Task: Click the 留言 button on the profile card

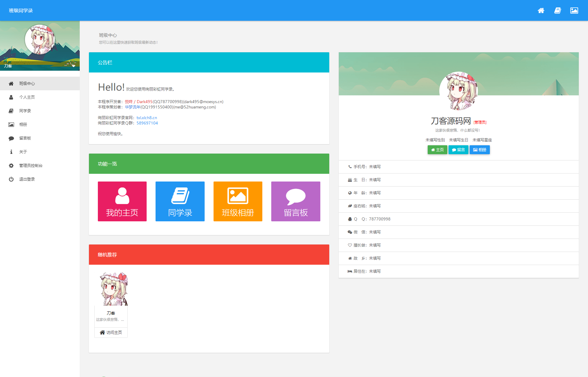Action: 458,150
